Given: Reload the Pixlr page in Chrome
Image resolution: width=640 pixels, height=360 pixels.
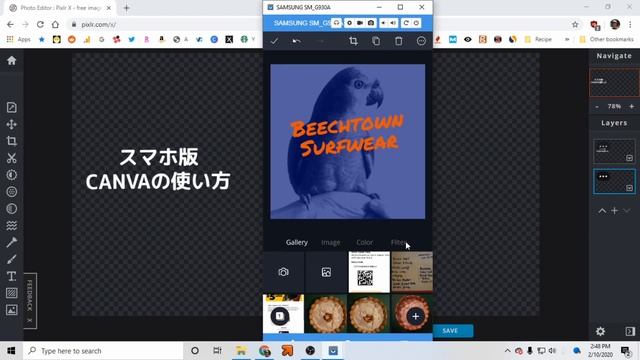Looking at the screenshot, I should 40,24.
